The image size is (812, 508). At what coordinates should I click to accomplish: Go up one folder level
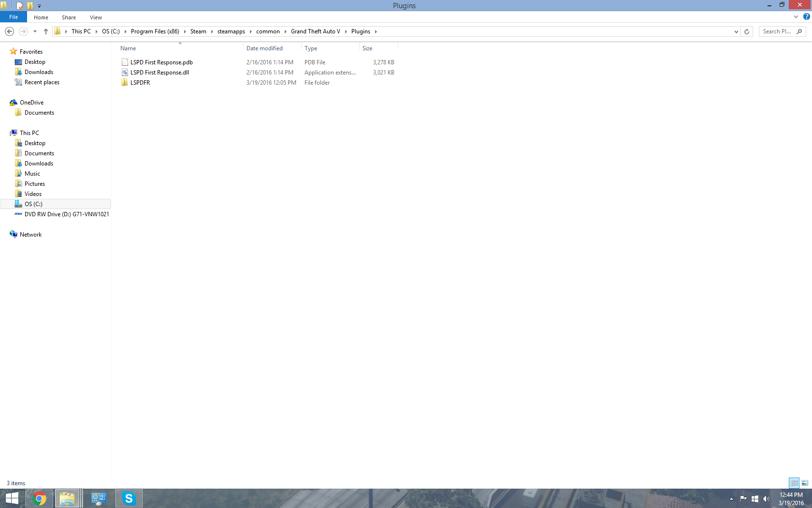click(x=46, y=31)
